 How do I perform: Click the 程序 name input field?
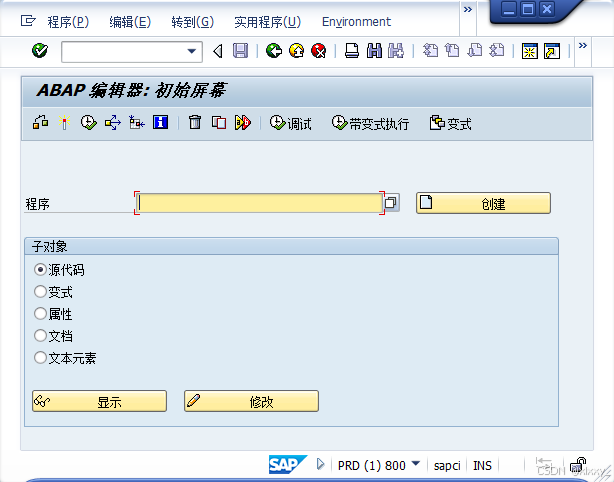pyautogui.click(x=259, y=203)
